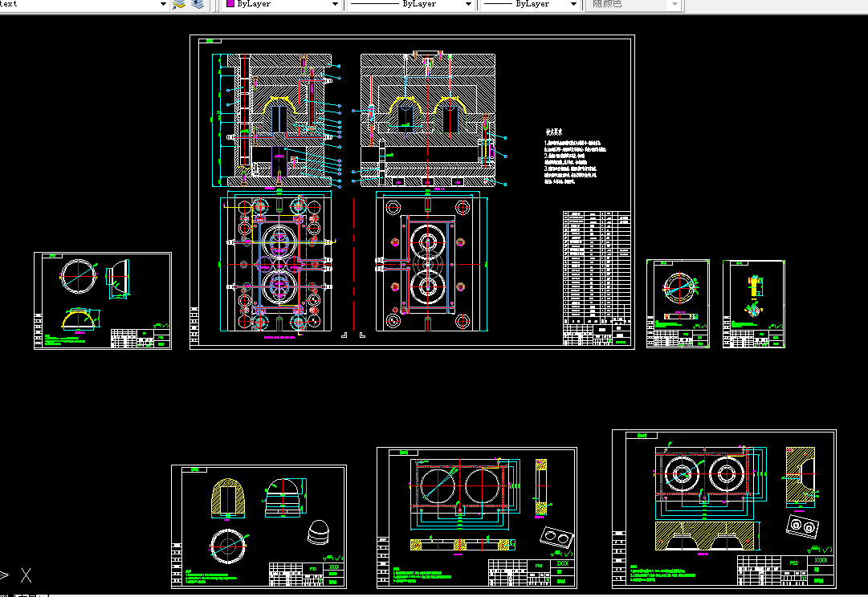Expand the ByLayer linetype dropdown arrow
868x597 pixels.
(x=468, y=4)
